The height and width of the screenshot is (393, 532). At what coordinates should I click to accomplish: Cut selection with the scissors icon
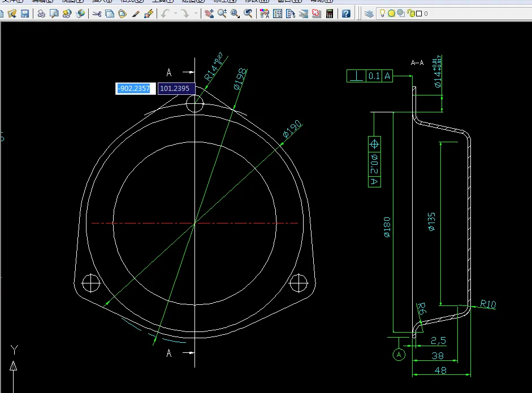tap(97, 14)
